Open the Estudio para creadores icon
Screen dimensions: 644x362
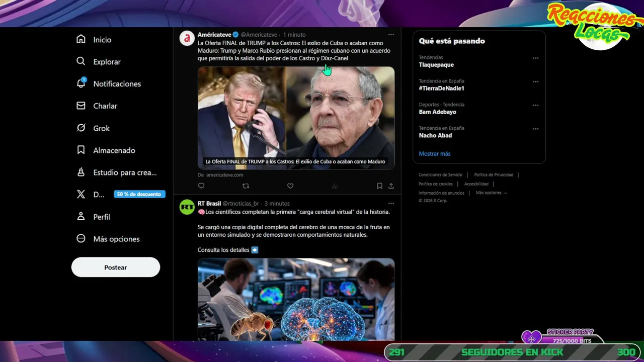[80, 172]
